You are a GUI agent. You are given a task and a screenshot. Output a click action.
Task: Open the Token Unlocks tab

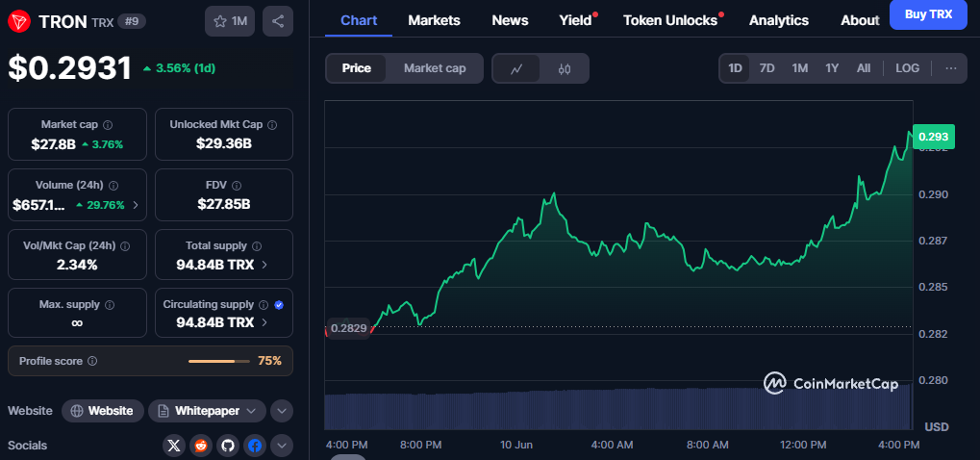click(670, 20)
